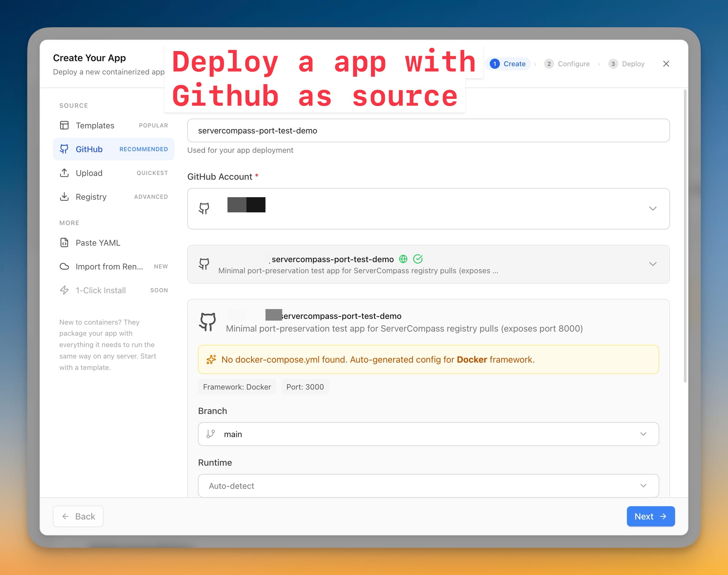The image size is (728, 575).
Task: Select GitHub source option
Action: [113, 149]
